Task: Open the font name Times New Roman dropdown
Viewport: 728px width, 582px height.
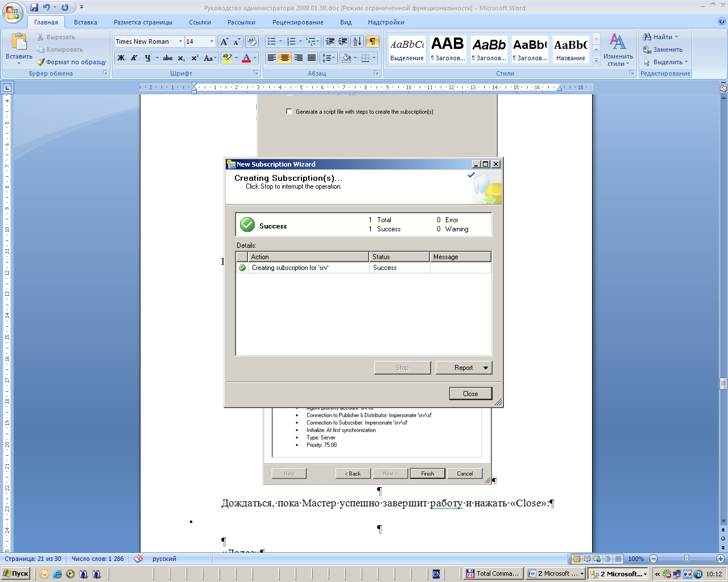Action: [180, 41]
